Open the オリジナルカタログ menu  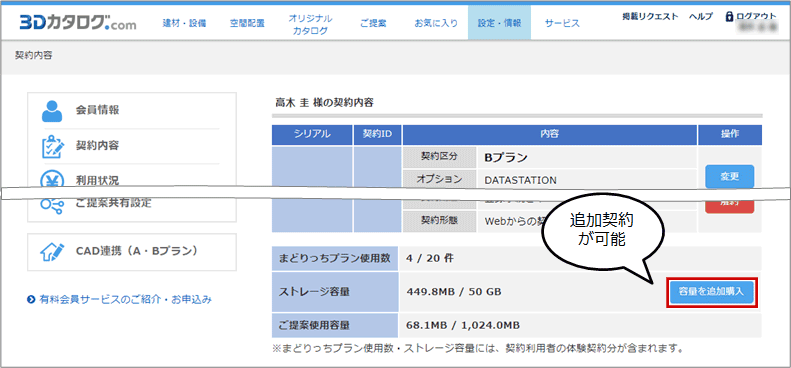pyautogui.click(x=310, y=24)
